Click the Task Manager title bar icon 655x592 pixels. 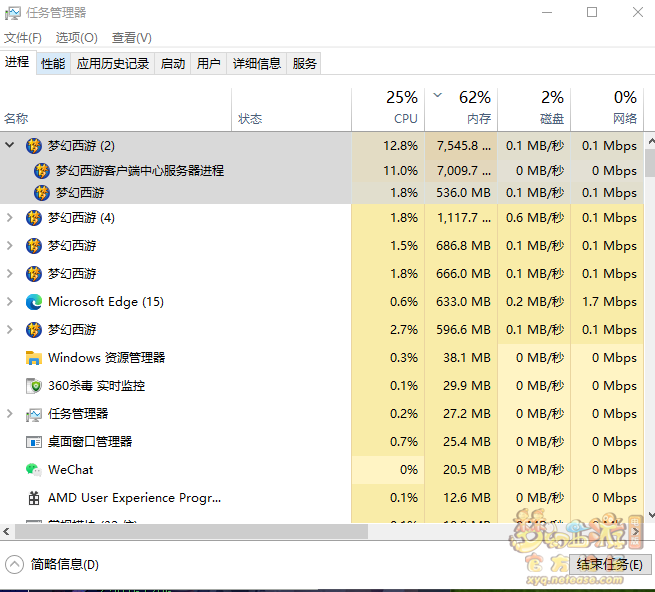click(13, 13)
